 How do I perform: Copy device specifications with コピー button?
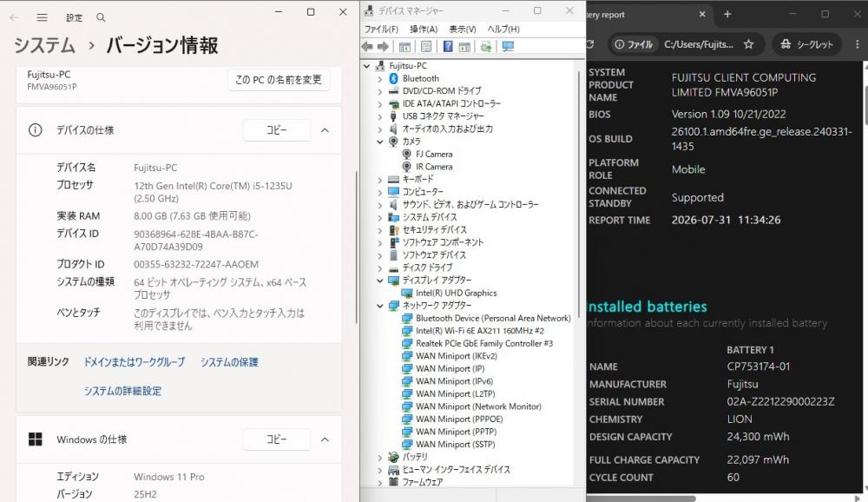[x=276, y=130]
